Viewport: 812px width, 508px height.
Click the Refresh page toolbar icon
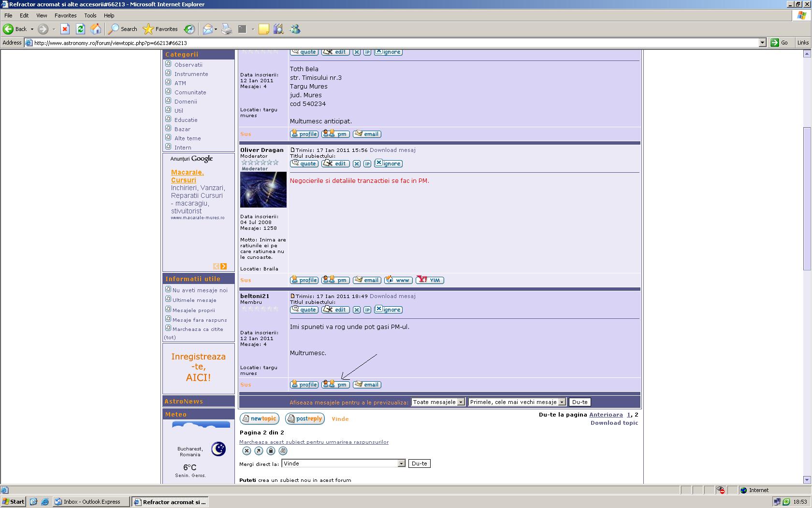[80, 29]
